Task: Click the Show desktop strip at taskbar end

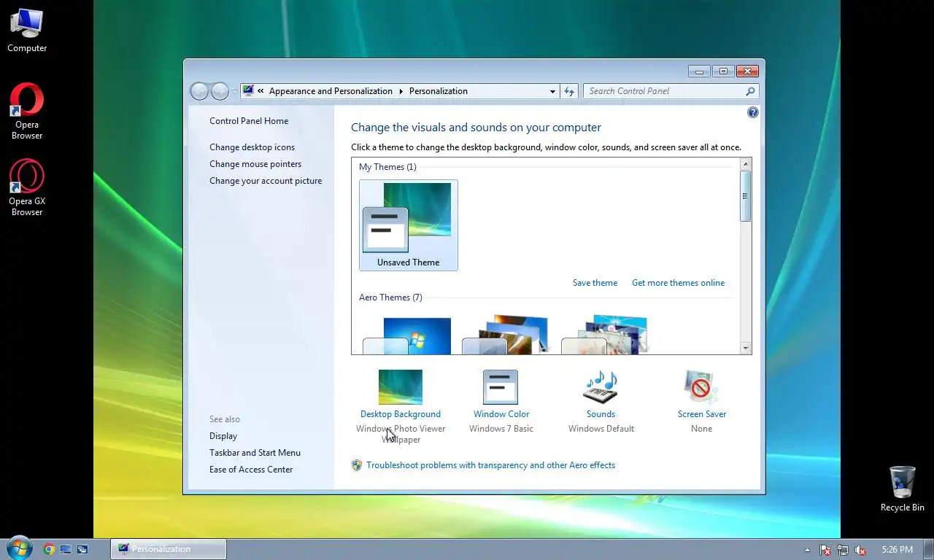Action: click(928, 549)
